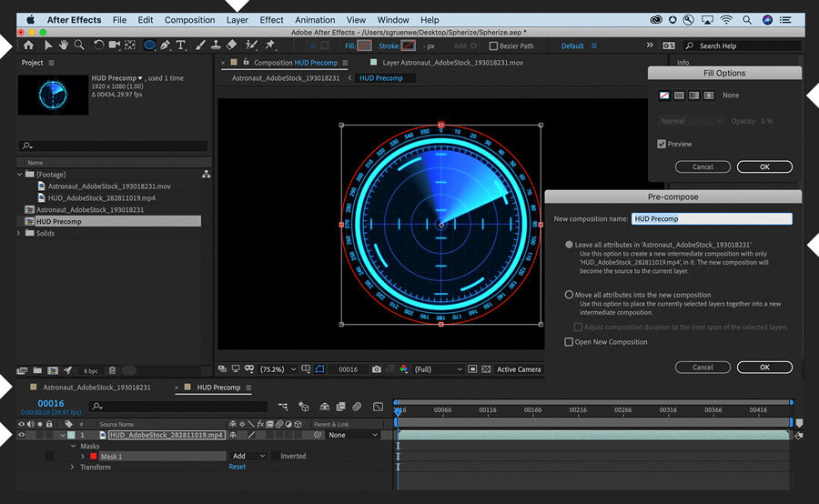Click OK in the Pre-compose dialog
Screen dimensions: 819x504
pyautogui.click(x=764, y=367)
